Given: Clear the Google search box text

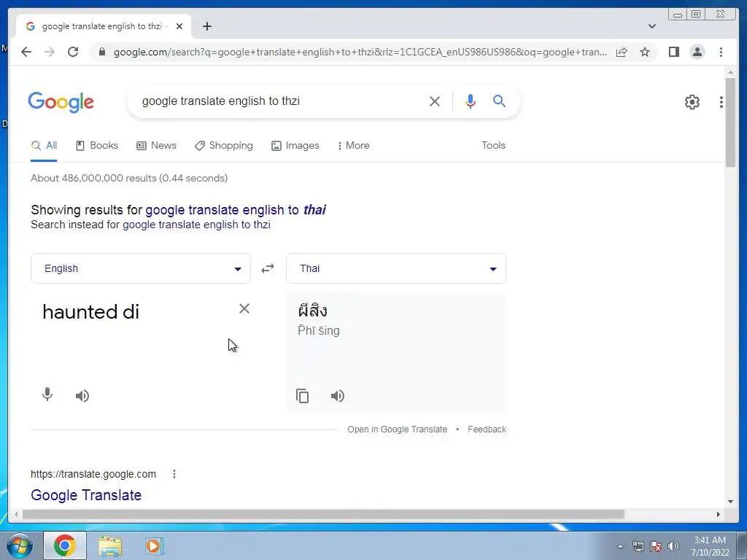Looking at the screenshot, I should click(x=435, y=101).
